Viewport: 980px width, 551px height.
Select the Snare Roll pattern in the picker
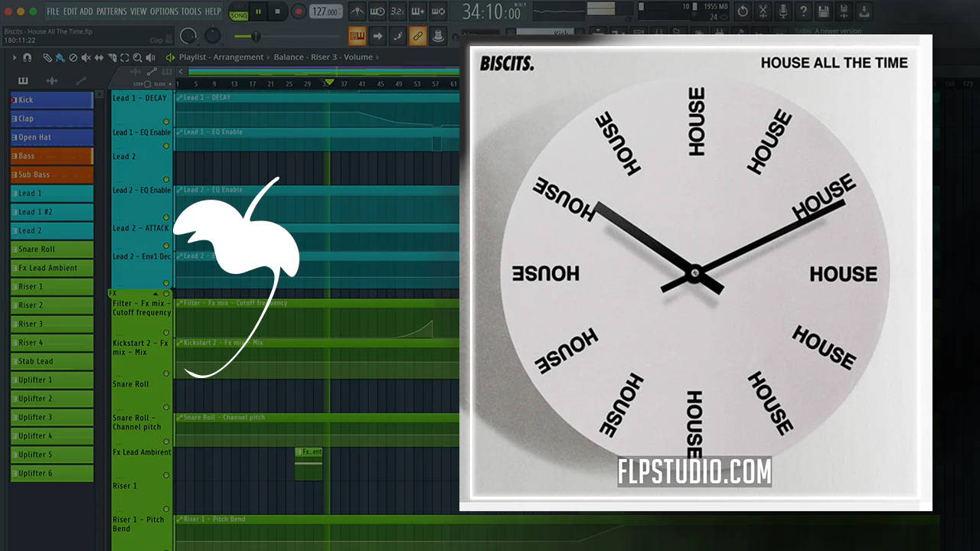tap(52, 249)
